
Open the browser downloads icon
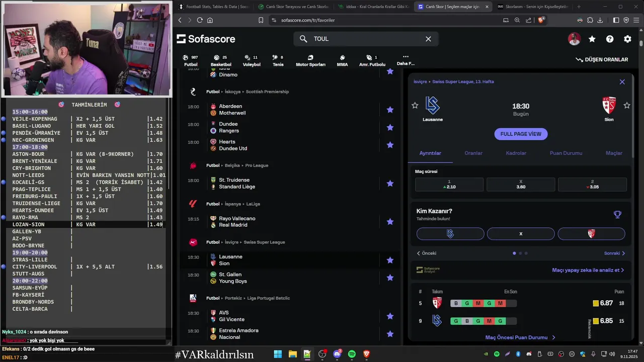point(600,20)
